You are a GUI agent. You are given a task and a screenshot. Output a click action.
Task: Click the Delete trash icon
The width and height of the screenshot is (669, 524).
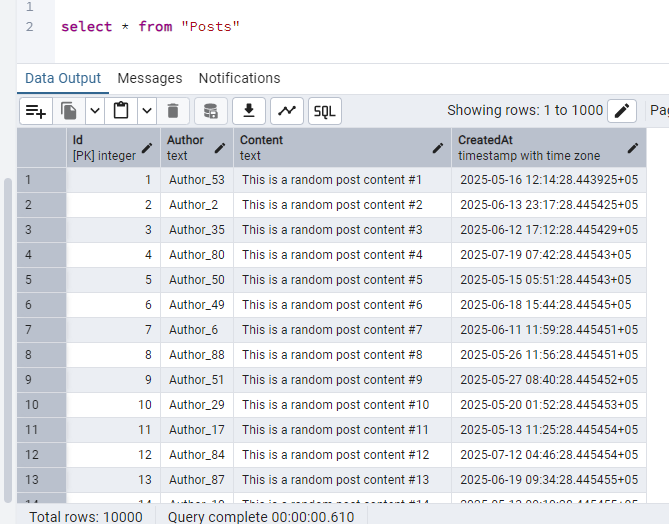pos(173,111)
